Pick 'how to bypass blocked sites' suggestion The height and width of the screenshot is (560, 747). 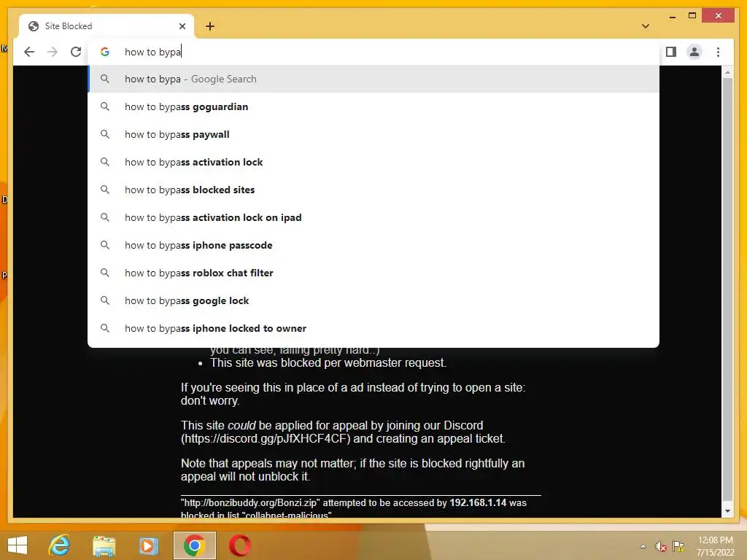click(x=373, y=190)
